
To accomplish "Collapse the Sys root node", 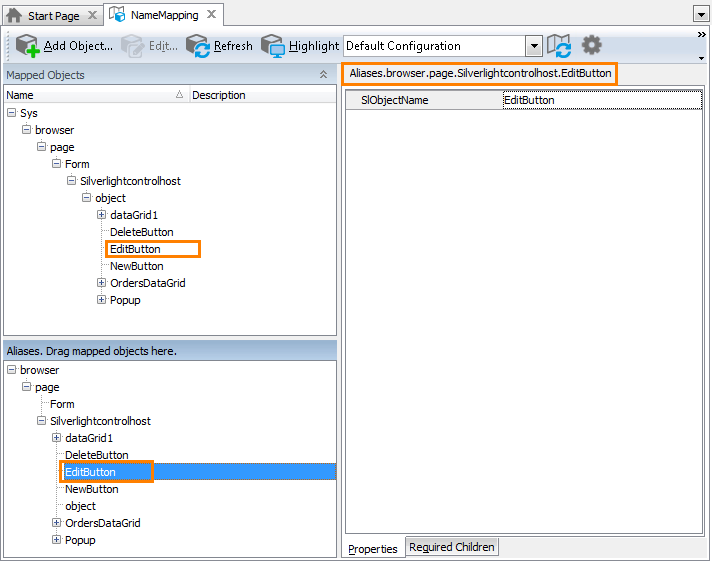I will (x=11, y=113).
